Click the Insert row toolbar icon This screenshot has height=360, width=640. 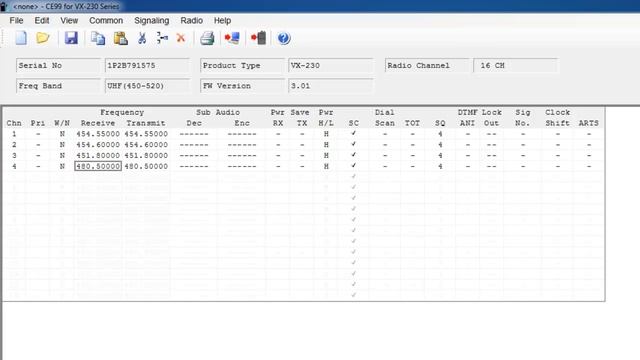click(162, 38)
